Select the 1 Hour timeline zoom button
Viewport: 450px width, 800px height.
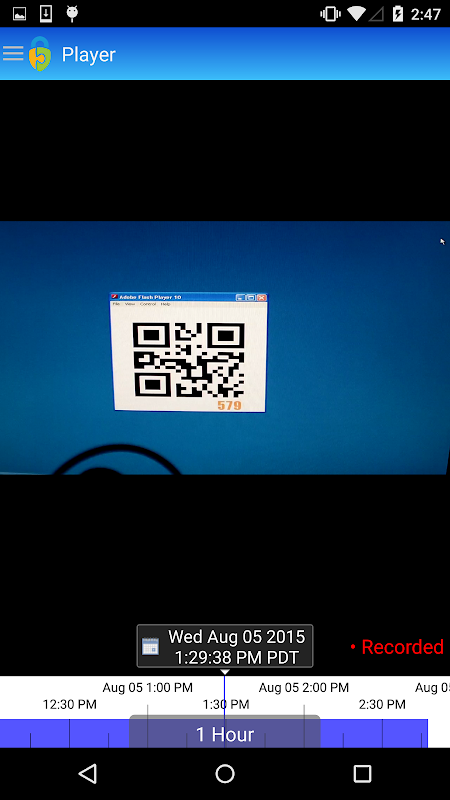pos(224,734)
